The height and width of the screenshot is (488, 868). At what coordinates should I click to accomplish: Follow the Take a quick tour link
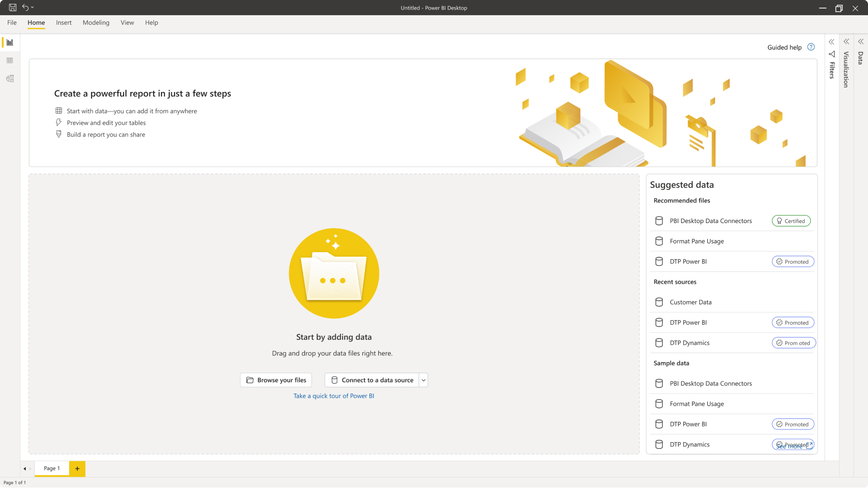click(x=334, y=396)
